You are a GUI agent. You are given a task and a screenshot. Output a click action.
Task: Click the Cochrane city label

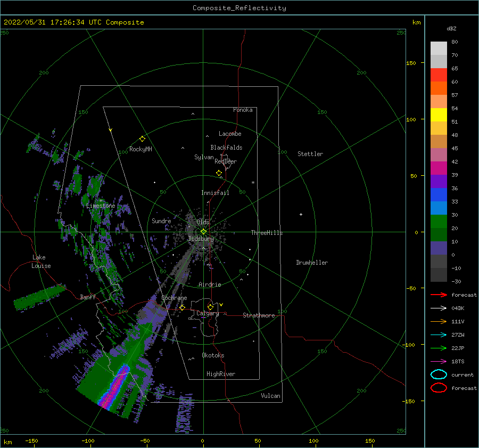174,298
